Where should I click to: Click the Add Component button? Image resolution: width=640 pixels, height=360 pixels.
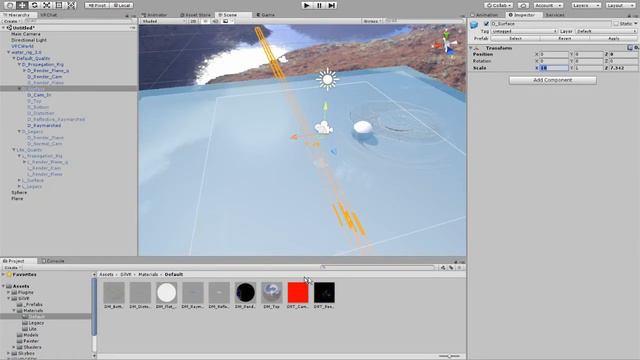(553, 80)
